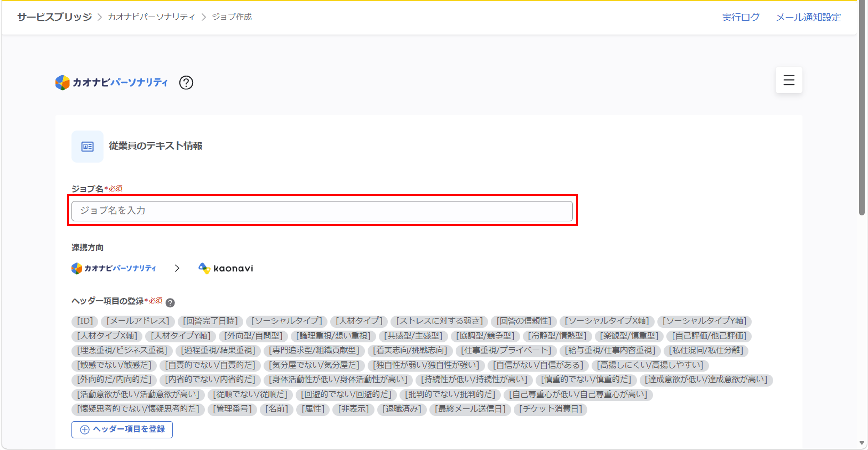
Task: Click the vertical page scrollbar thumb
Action: [x=862, y=108]
